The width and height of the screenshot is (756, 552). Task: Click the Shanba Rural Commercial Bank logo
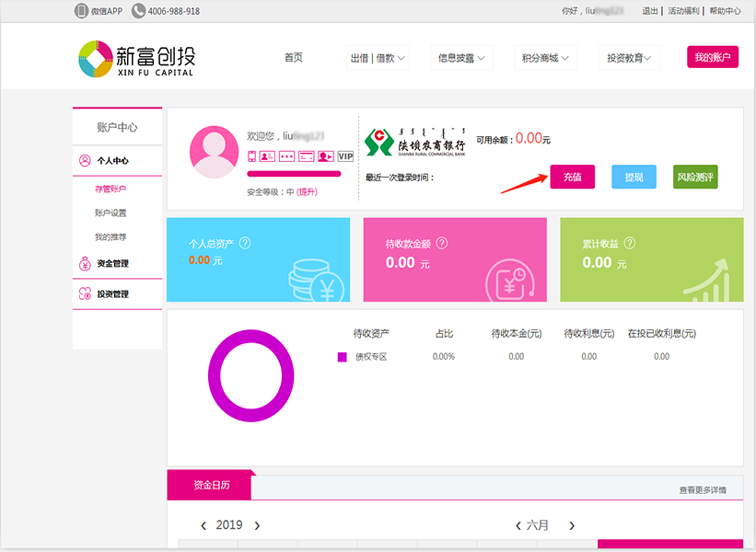pyautogui.click(x=415, y=142)
